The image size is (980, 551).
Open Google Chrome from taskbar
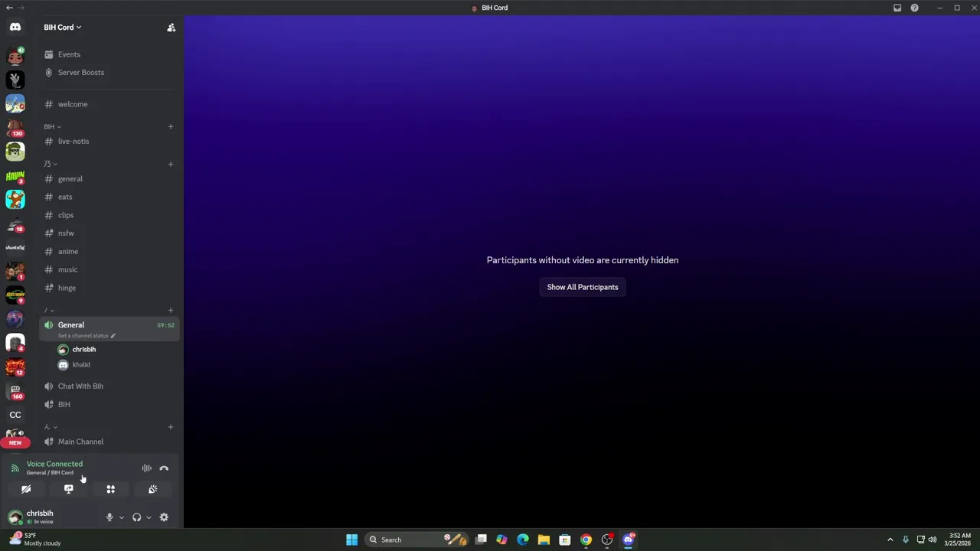coord(586,540)
